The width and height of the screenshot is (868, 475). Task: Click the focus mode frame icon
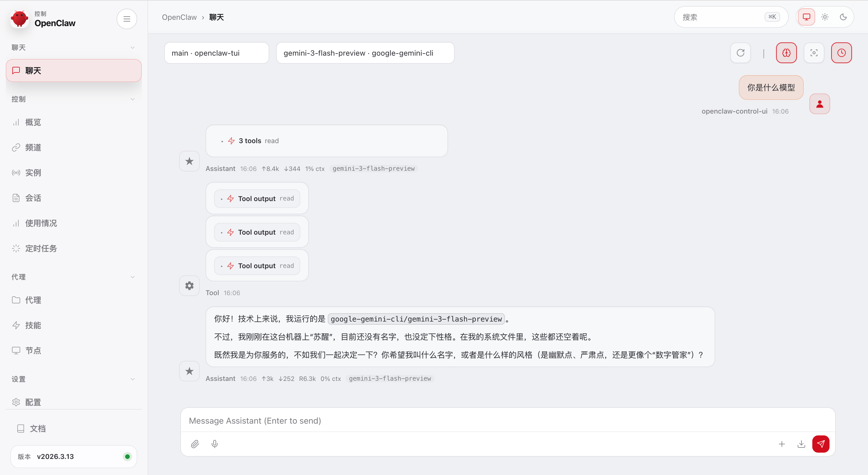[814, 53]
